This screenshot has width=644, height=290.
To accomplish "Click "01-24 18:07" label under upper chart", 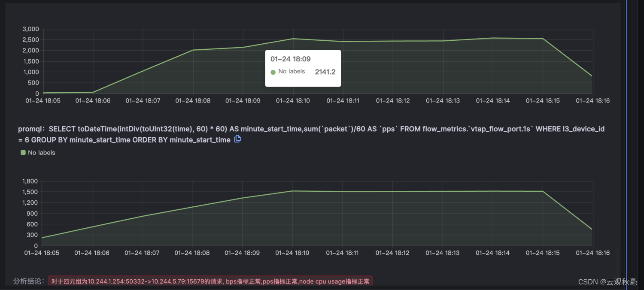I will pyautogui.click(x=143, y=101).
